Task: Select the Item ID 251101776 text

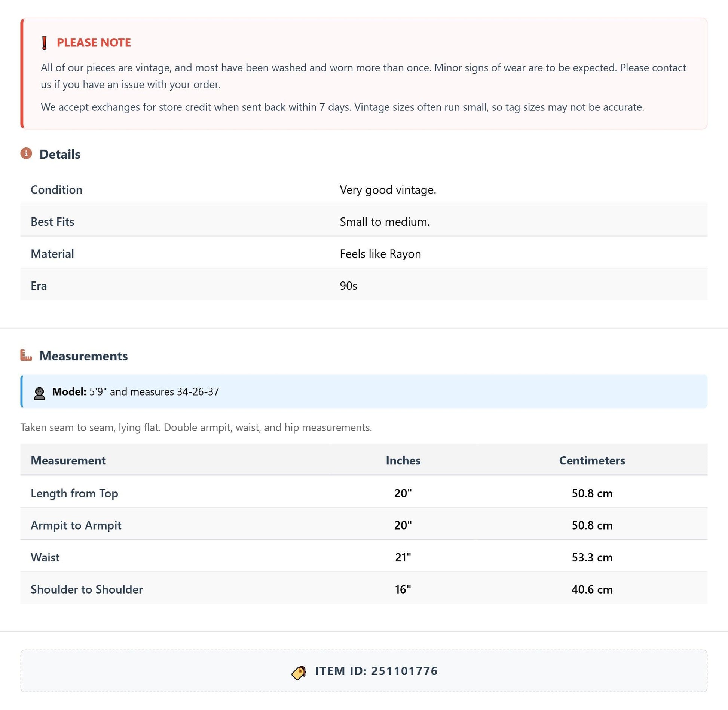Action: 376,671
